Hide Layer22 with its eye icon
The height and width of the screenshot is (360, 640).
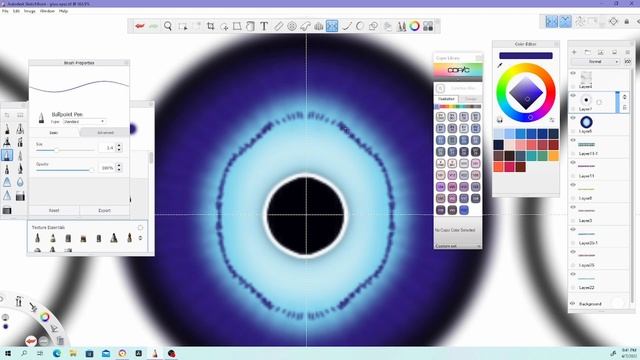[x=573, y=274]
